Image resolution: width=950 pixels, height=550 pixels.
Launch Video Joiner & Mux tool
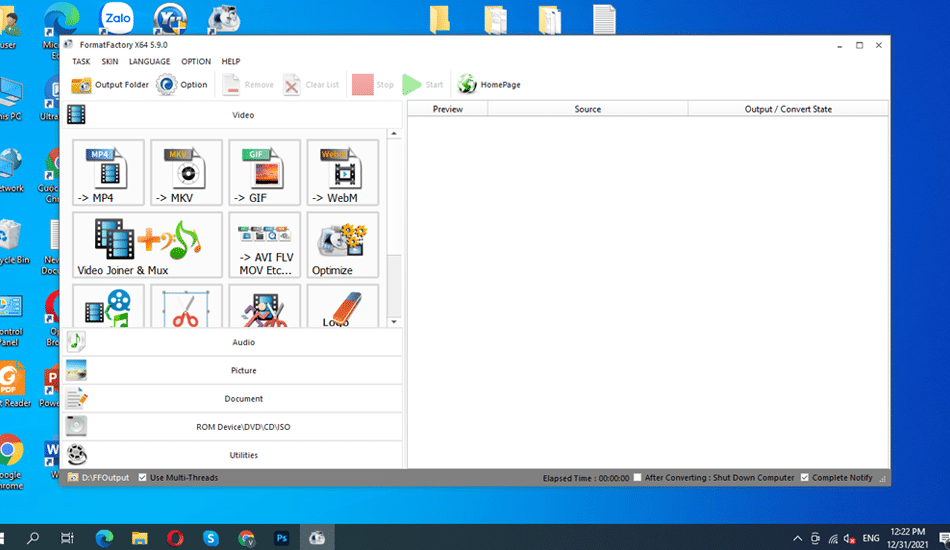[x=147, y=244]
